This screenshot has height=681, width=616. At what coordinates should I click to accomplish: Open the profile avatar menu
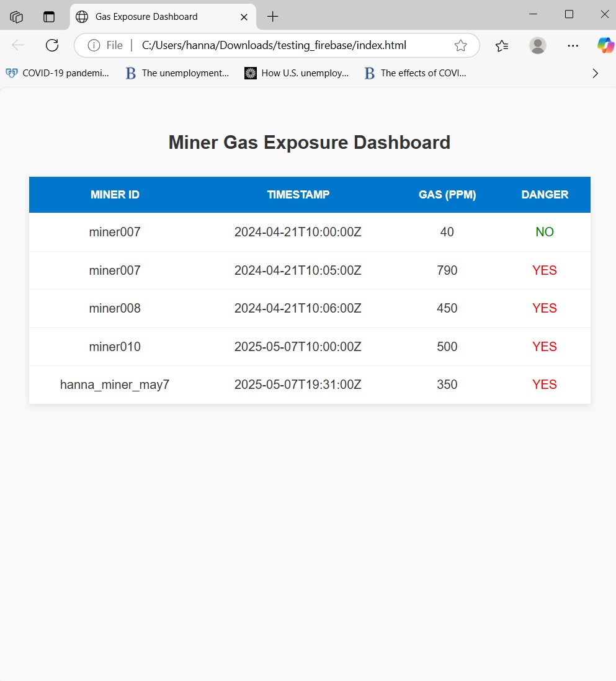538,45
